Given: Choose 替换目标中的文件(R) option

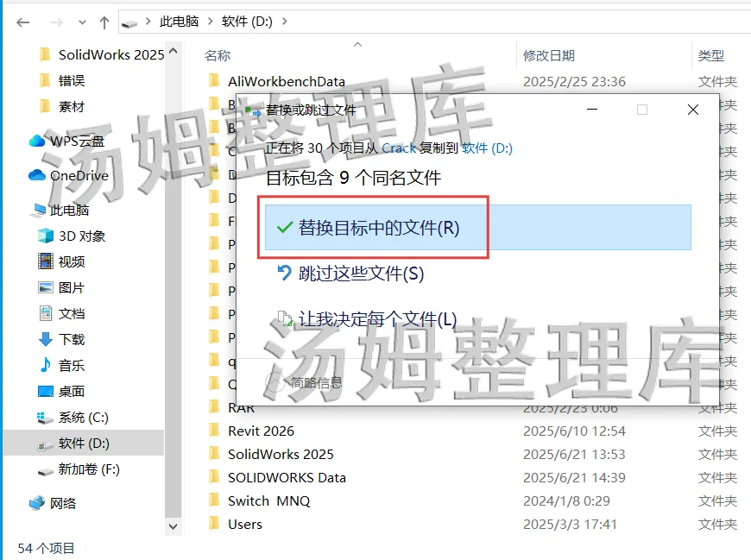Looking at the screenshot, I should tap(478, 227).
